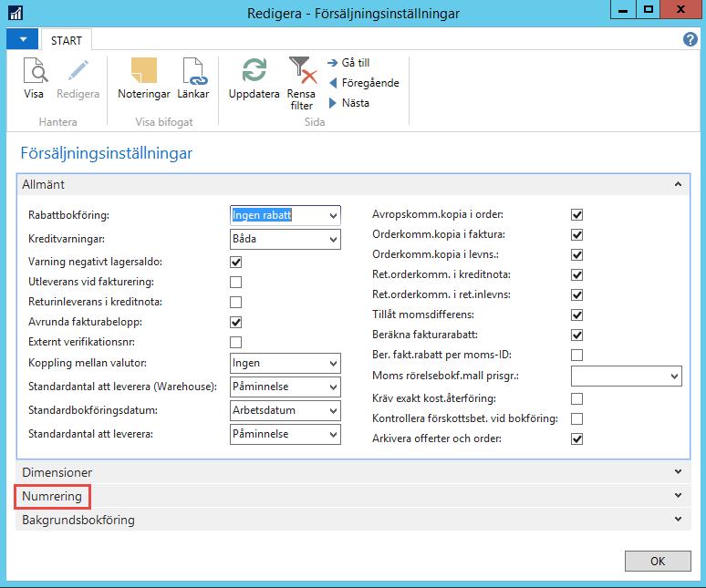Toggle Ret.orderkomm. i ret.inlevns checkbox
Image resolution: width=706 pixels, height=588 pixels.
[x=576, y=294]
